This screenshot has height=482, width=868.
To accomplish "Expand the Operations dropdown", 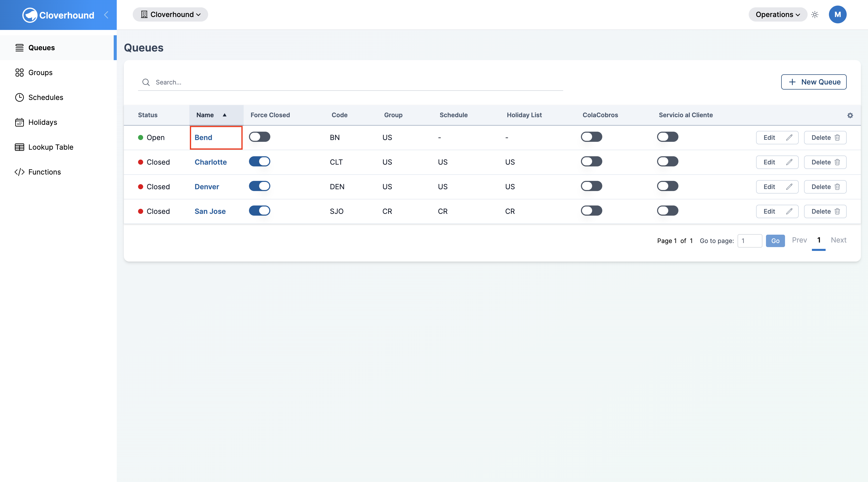I will pyautogui.click(x=778, y=14).
